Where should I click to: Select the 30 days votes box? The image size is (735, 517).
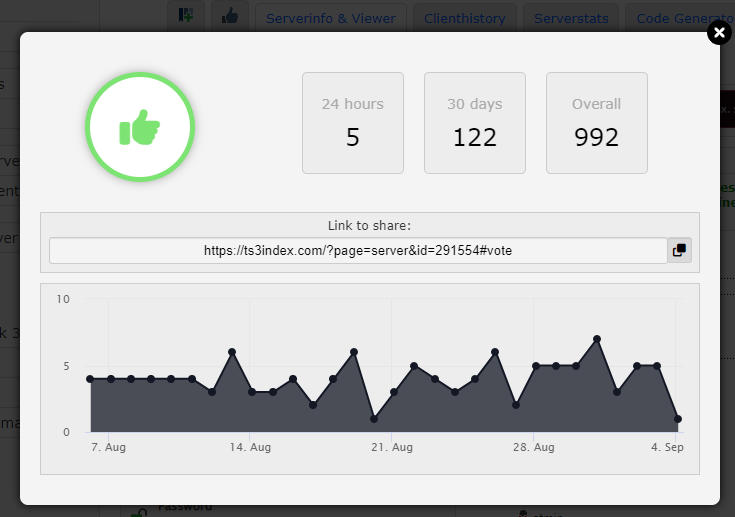point(475,123)
